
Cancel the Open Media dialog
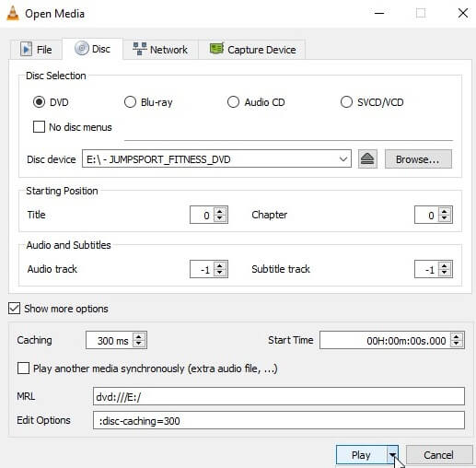click(x=439, y=455)
